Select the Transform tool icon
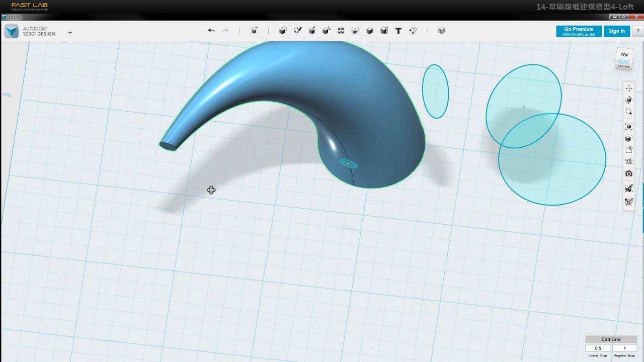644x362 pixels. 255,31
